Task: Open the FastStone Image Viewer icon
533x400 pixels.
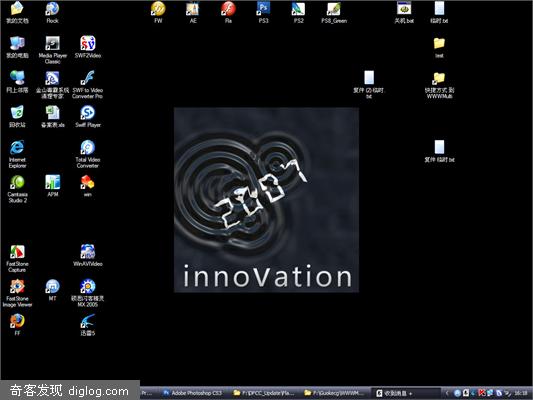Action: (x=17, y=293)
